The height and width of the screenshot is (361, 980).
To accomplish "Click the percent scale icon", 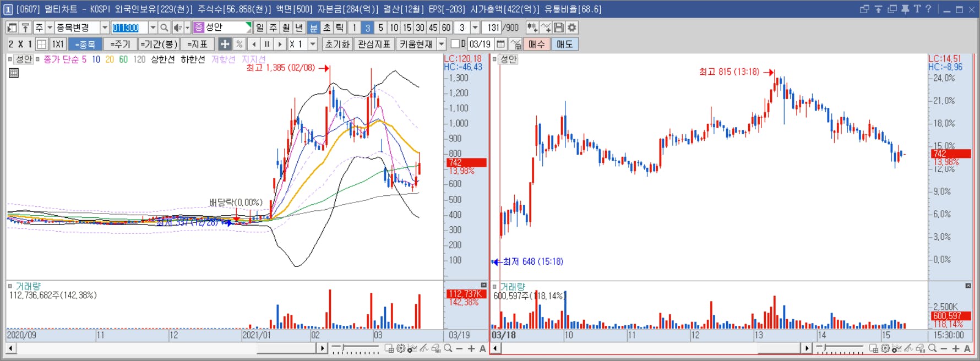I will 239,44.
